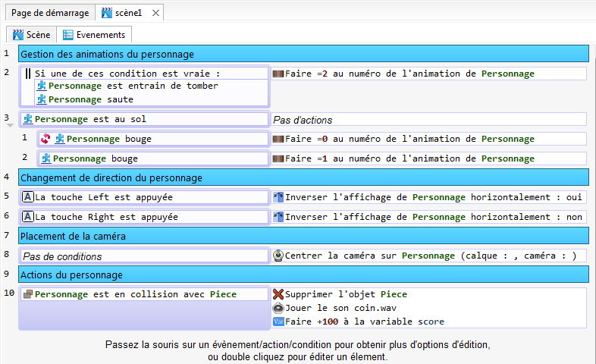Image resolution: width=596 pixels, height=364 pixels.
Task: Close the scène1 tab
Action: point(155,13)
